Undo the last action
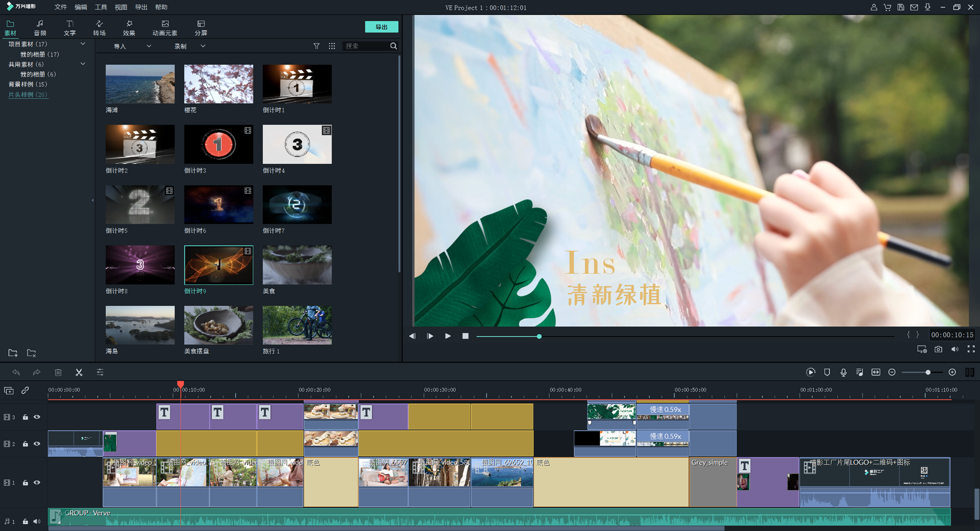 pyautogui.click(x=16, y=372)
